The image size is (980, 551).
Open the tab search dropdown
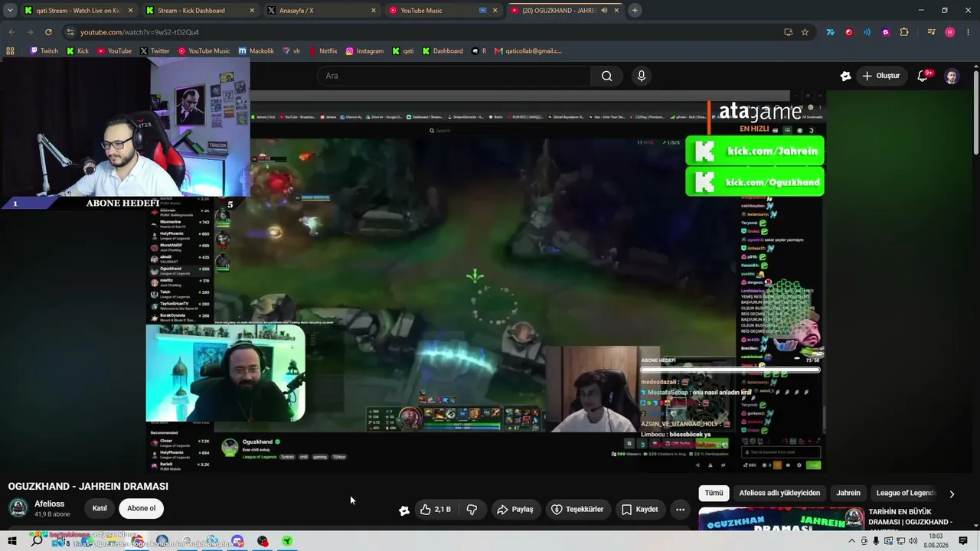pyautogui.click(x=10, y=11)
